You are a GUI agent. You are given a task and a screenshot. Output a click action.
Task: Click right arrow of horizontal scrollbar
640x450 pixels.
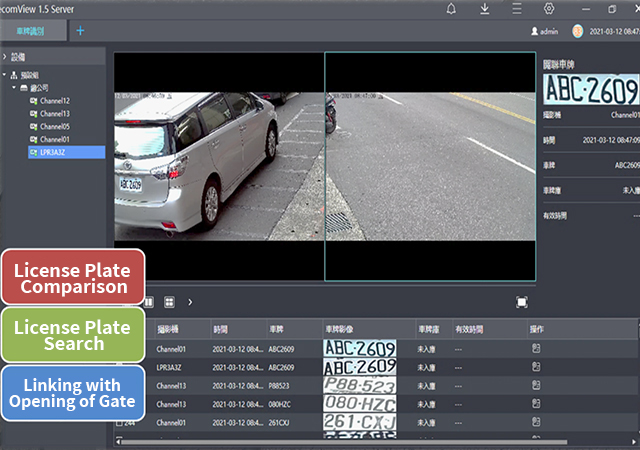click(634, 442)
